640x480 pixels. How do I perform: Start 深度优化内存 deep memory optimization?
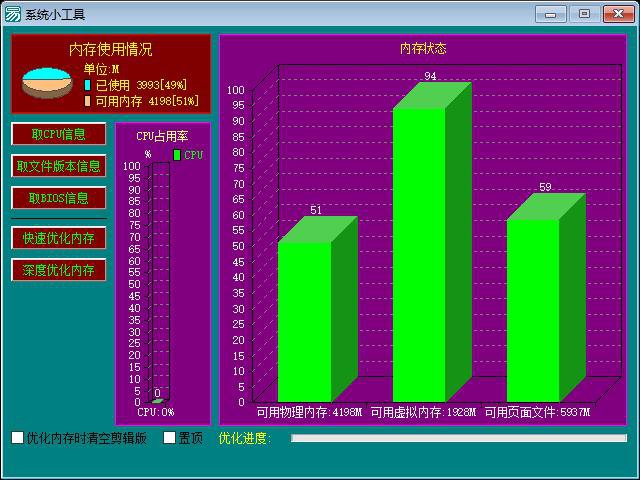[59, 270]
